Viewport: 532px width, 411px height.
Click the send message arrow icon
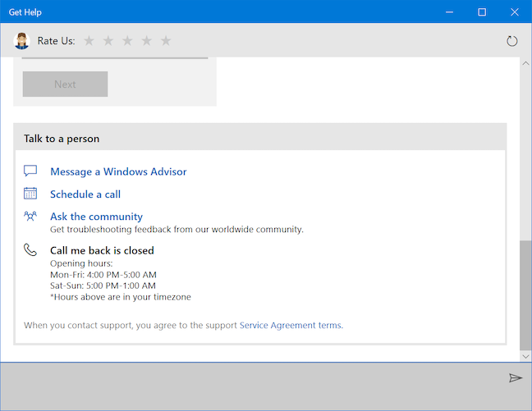tap(515, 377)
